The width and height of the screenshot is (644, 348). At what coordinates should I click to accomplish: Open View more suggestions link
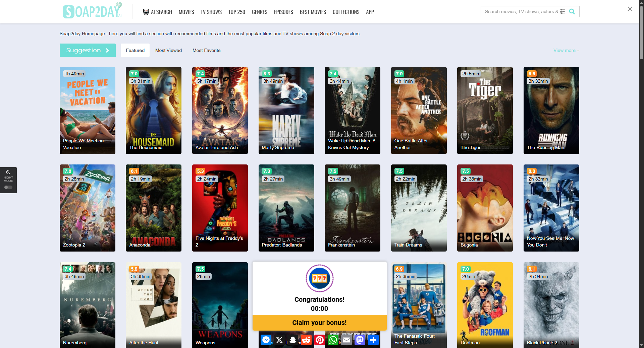pos(566,50)
